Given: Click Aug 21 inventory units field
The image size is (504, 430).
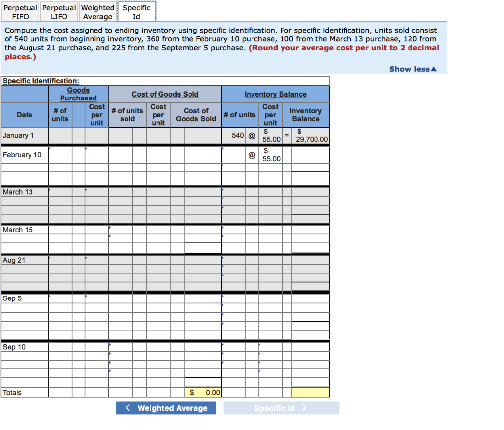Looking at the screenshot, I should (234, 260).
